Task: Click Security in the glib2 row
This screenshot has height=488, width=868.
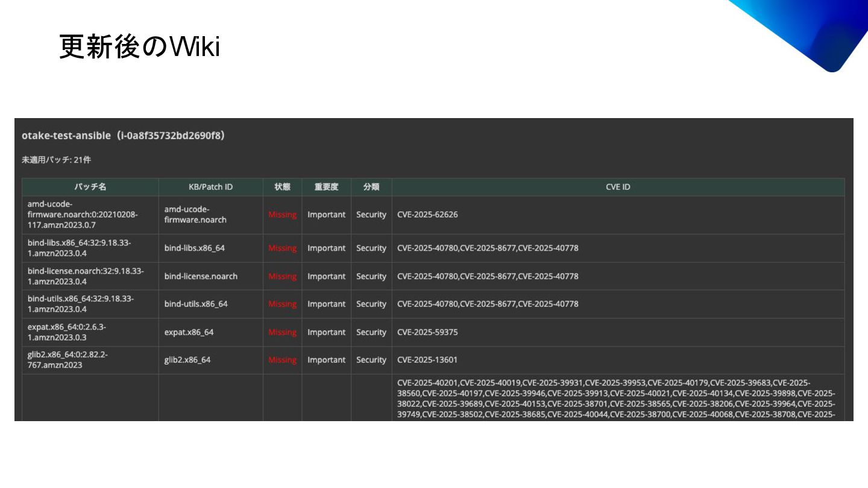Action: coord(371,360)
